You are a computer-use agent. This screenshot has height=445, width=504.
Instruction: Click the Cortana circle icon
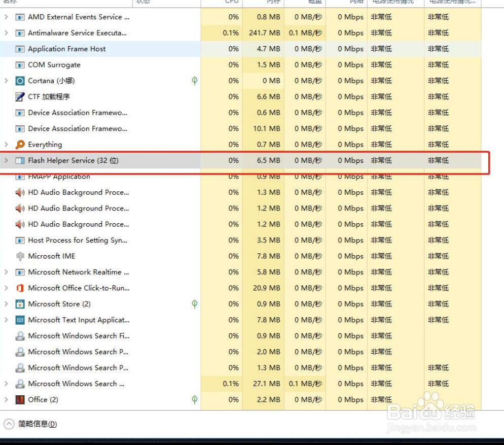tap(20, 81)
